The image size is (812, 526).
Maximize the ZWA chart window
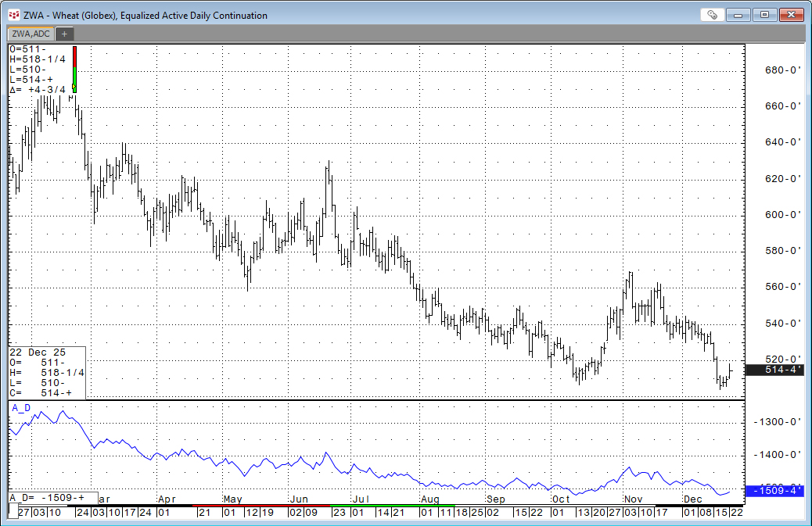tap(764, 15)
